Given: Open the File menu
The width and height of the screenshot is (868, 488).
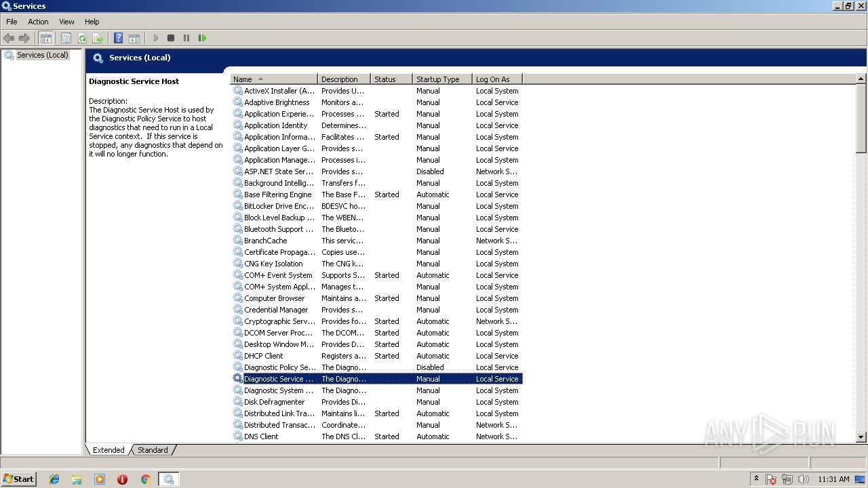Looking at the screenshot, I should [x=12, y=22].
